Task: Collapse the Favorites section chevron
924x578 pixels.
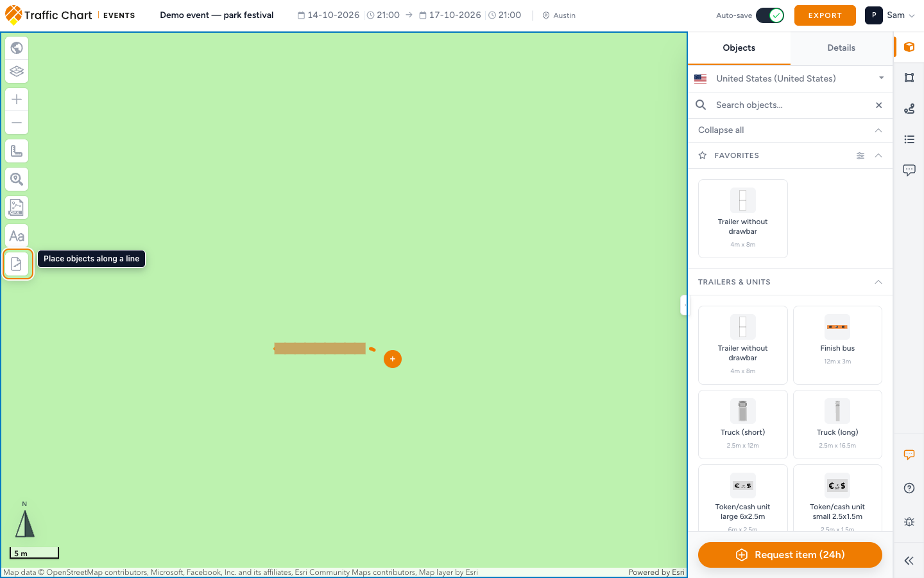Action: coord(878,155)
